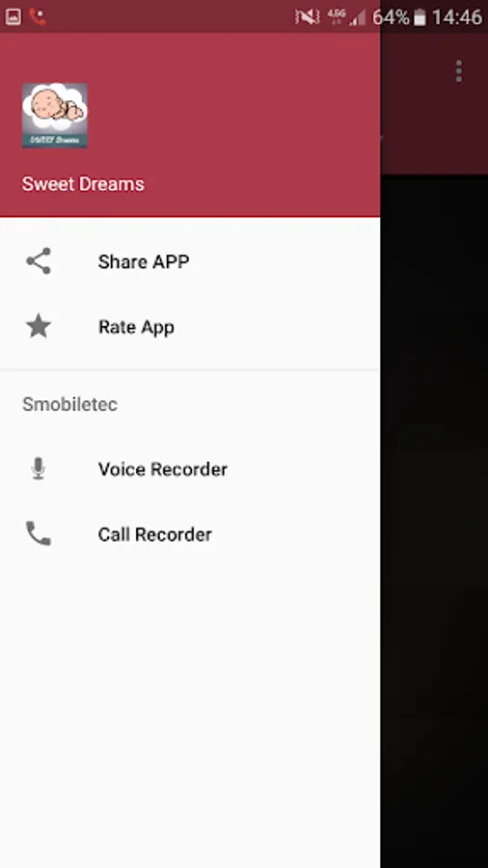Screen dimensions: 488x868
Task: Tap the Sweet Dreams title text
Action: (x=83, y=184)
